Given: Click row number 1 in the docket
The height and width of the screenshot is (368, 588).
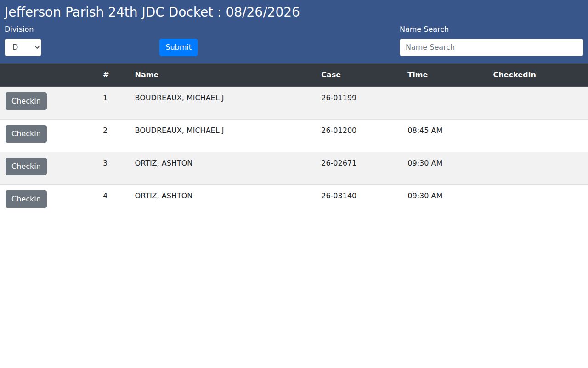Looking at the screenshot, I should click(105, 98).
